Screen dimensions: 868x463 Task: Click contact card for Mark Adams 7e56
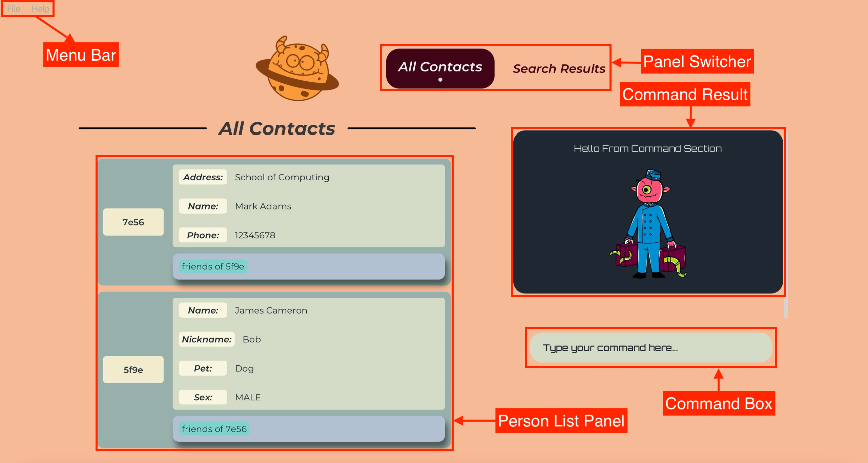click(275, 221)
